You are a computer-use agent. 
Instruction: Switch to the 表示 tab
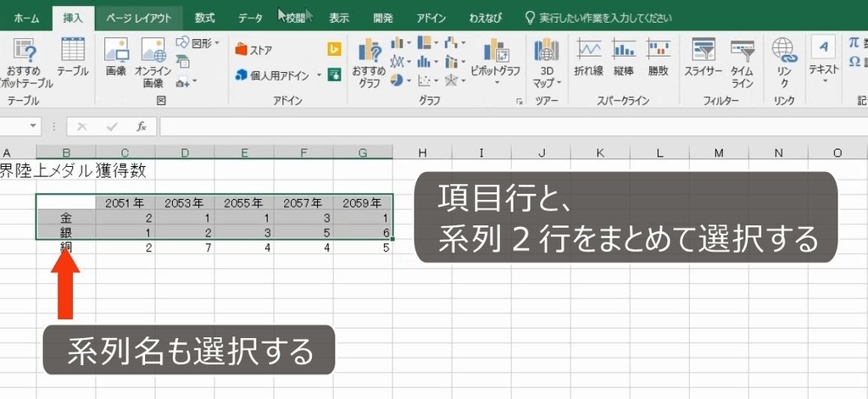pyautogui.click(x=339, y=19)
